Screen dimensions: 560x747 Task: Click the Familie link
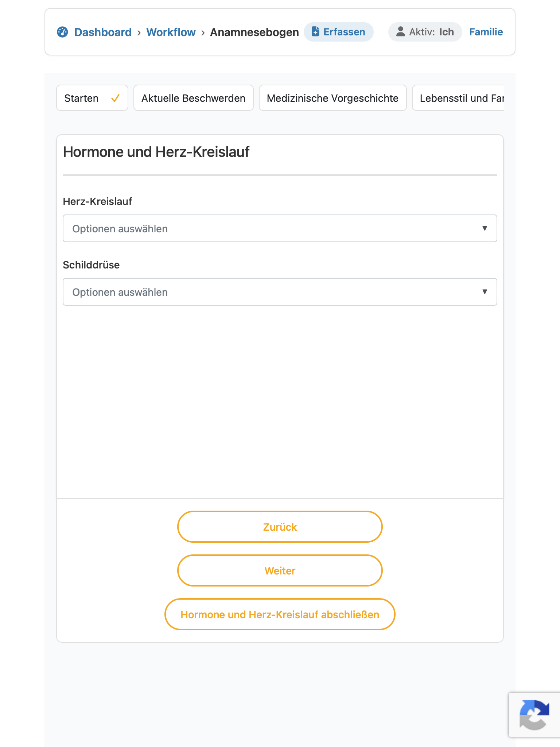[486, 32]
